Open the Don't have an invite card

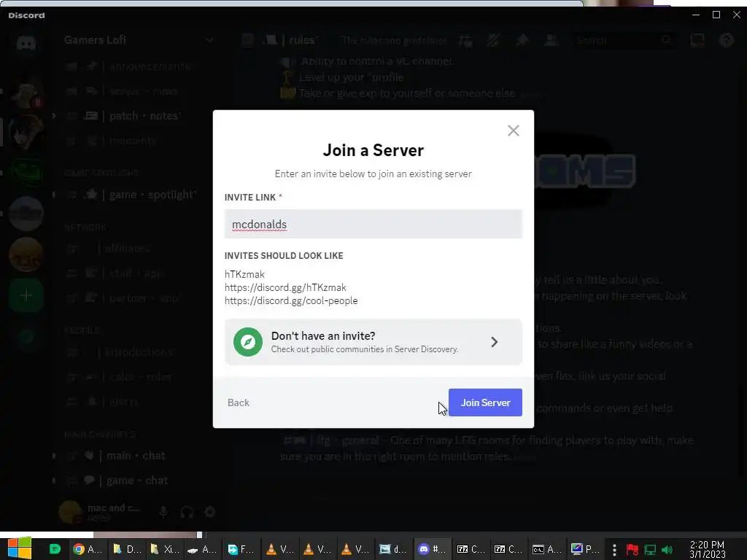pyautogui.click(x=373, y=342)
